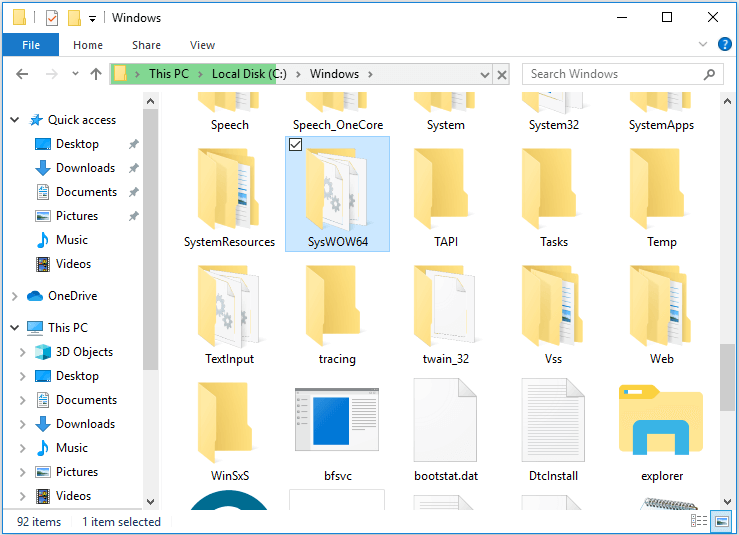The height and width of the screenshot is (535, 739).
Task: Select the twain_32 folder
Action: (x=445, y=315)
